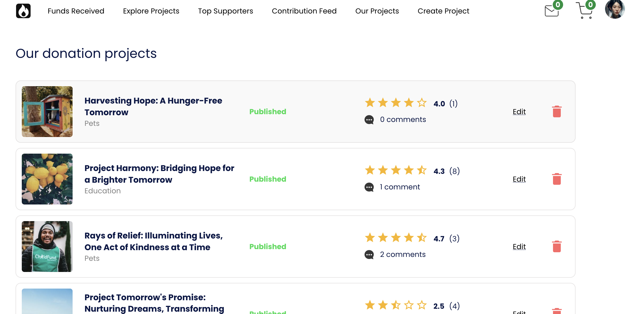Edit the Project Harmony project
Screen dimensions: 644x314
pos(519,179)
